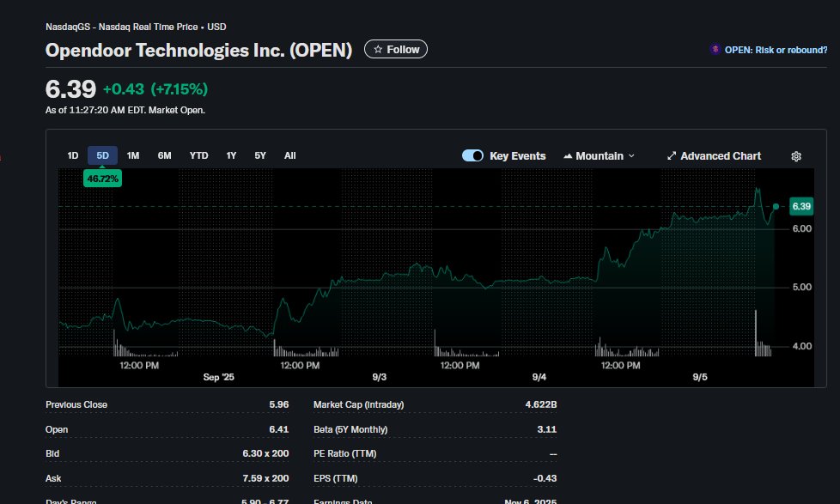
Task: Click the Opendoor Technologies Inc. (OPEN) title
Action: coord(198,50)
